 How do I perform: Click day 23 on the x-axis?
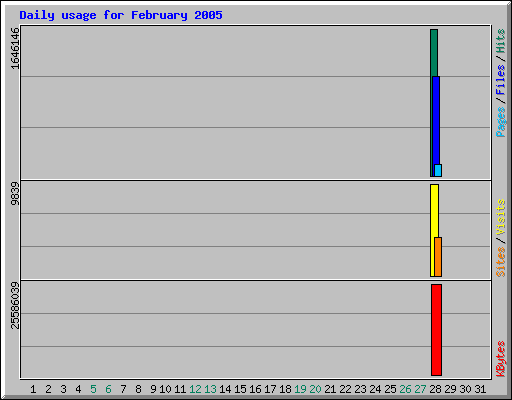tap(360, 389)
